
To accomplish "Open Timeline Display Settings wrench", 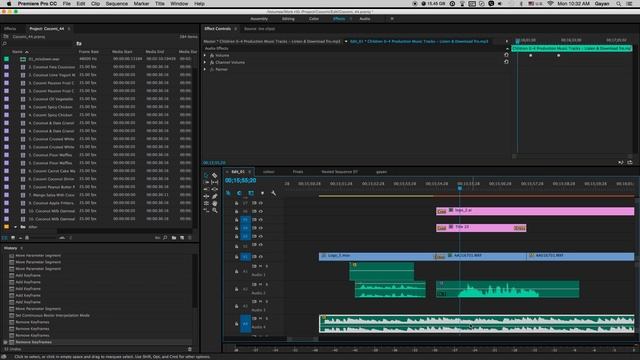I will tap(273, 193).
